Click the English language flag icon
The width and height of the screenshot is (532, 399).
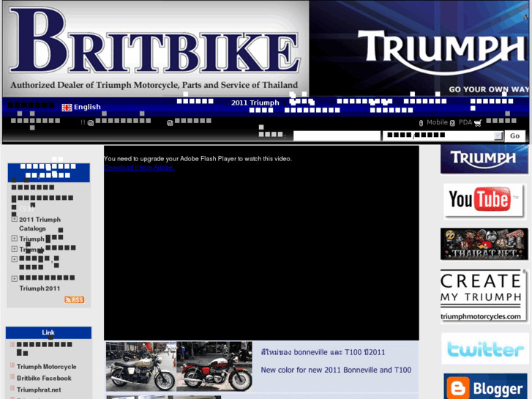[67, 108]
